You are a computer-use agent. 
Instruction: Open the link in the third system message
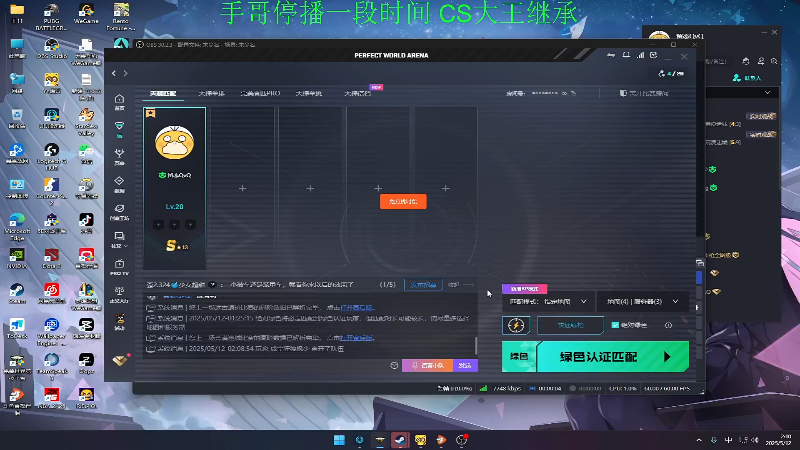click(357, 338)
